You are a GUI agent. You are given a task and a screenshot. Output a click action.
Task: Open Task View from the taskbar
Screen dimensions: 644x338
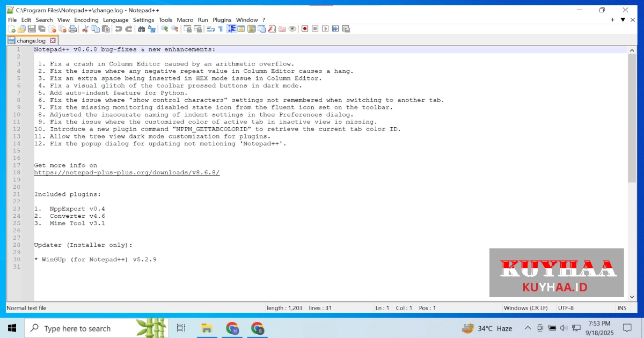pos(181,328)
